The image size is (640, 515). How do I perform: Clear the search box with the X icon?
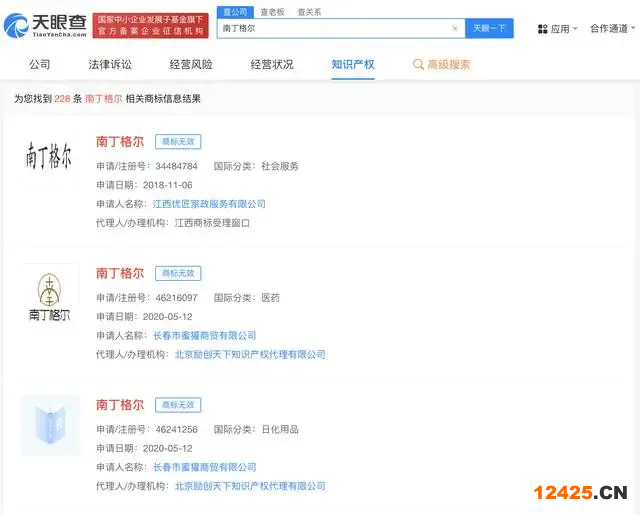pyautogui.click(x=455, y=28)
